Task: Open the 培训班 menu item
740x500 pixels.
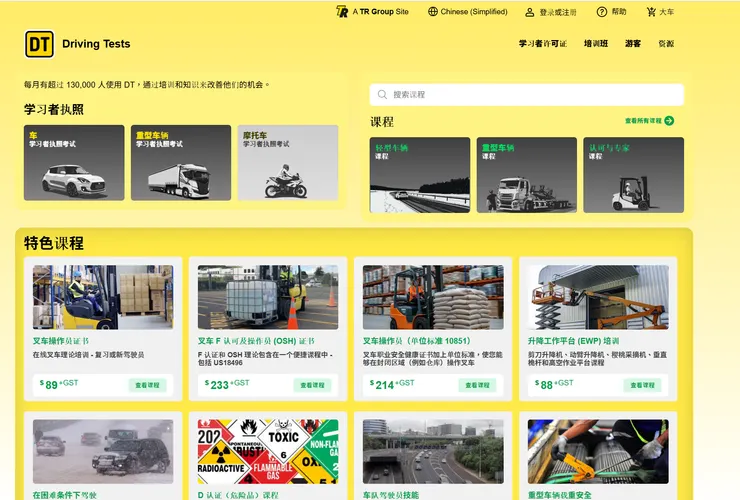Action: (x=596, y=43)
